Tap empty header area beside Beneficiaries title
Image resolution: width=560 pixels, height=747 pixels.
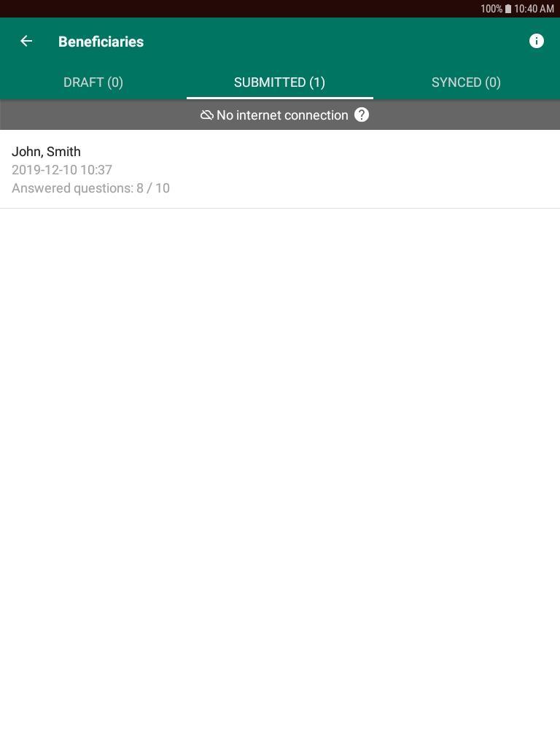tap(333, 42)
